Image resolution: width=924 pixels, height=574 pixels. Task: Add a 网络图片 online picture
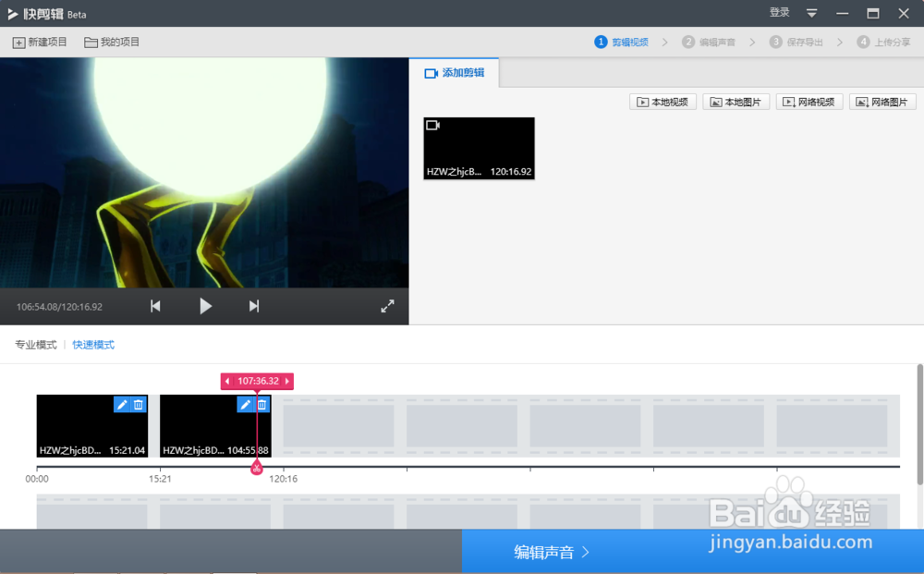tap(882, 102)
